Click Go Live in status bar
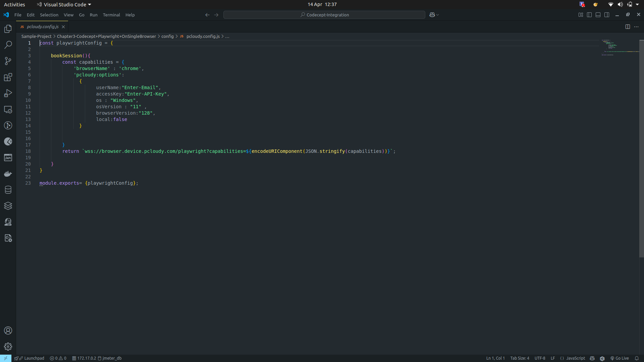The height and width of the screenshot is (362, 644). 620,358
